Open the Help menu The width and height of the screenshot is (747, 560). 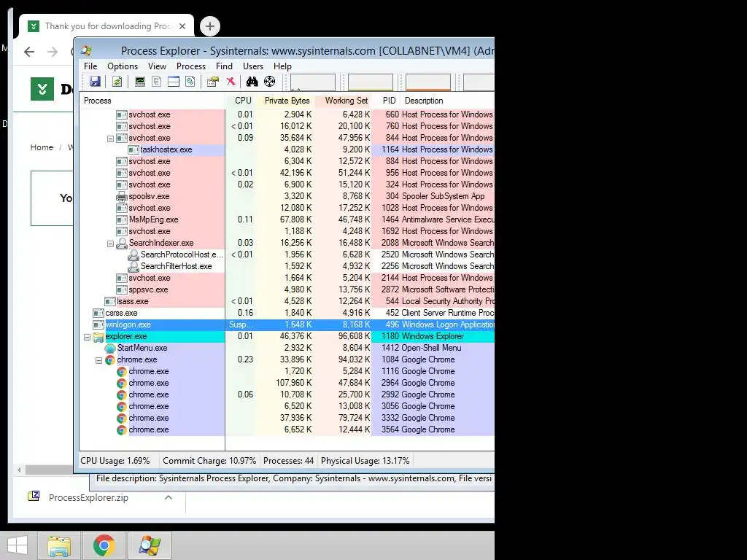[282, 66]
